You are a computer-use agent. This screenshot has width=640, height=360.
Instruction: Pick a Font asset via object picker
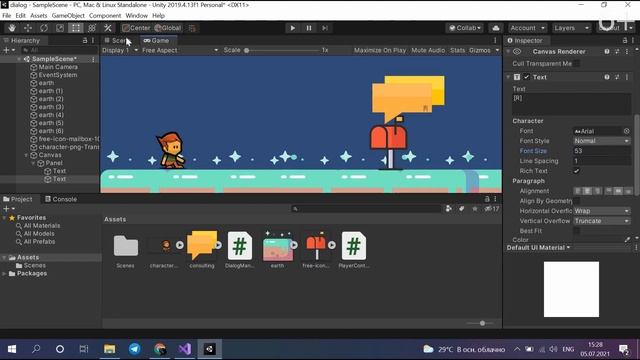(627, 131)
